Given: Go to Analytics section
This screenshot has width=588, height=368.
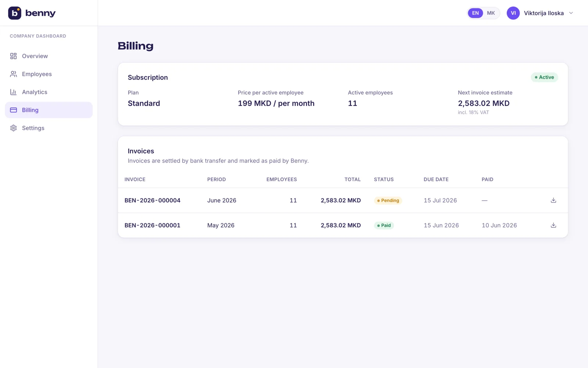Looking at the screenshot, I should tap(49, 92).
